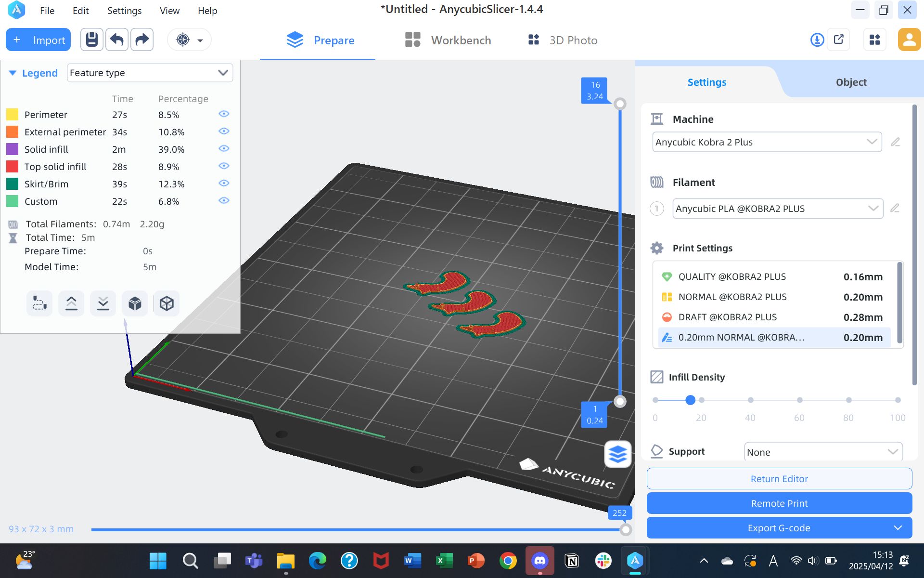Click the Save project icon

point(91,40)
